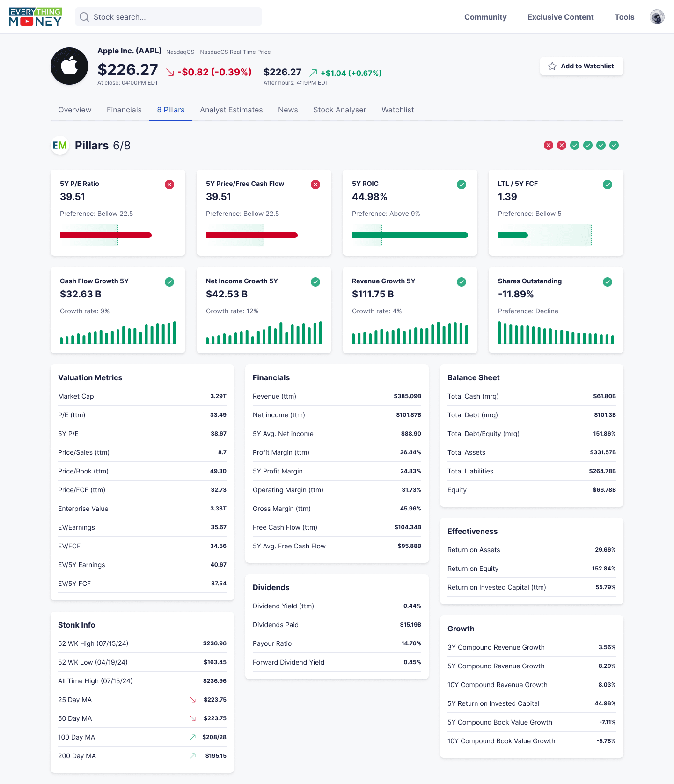The image size is (674, 784).
Task: Click the star icon in Add to Watchlist
Action: 552,66
